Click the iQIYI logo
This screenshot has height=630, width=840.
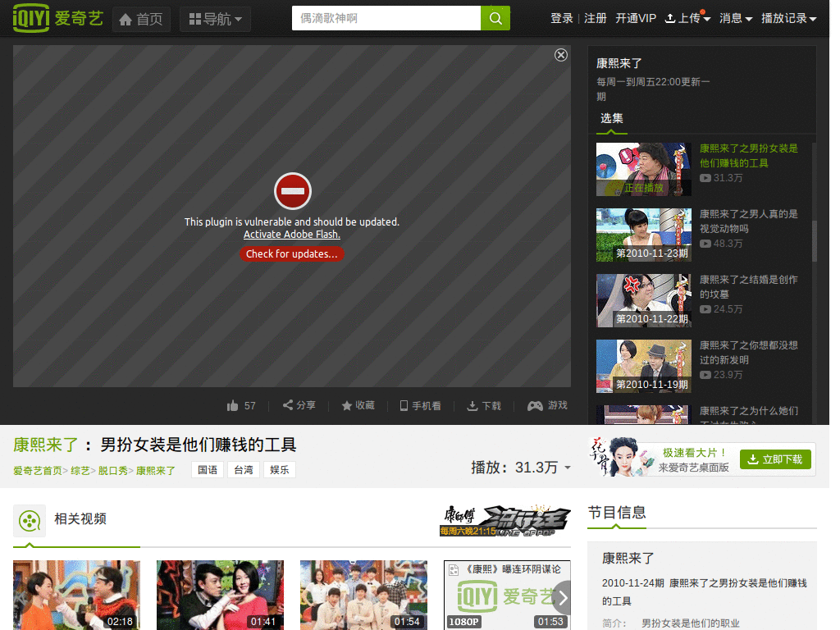(x=57, y=18)
